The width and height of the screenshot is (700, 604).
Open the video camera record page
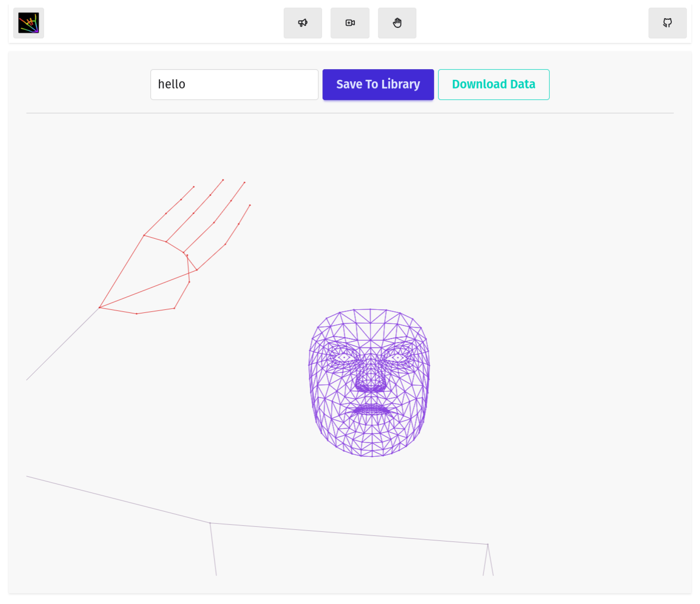point(350,23)
